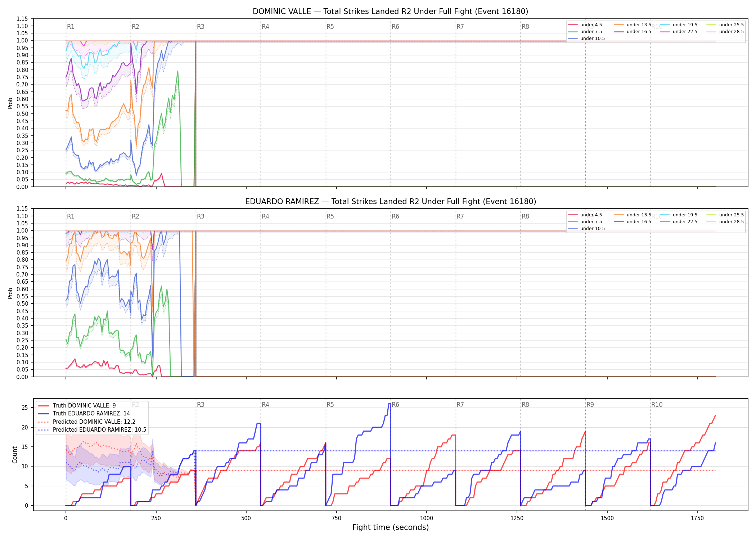Click the 1000 tick label on x-axis
The image size is (756, 540).
point(427,518)
